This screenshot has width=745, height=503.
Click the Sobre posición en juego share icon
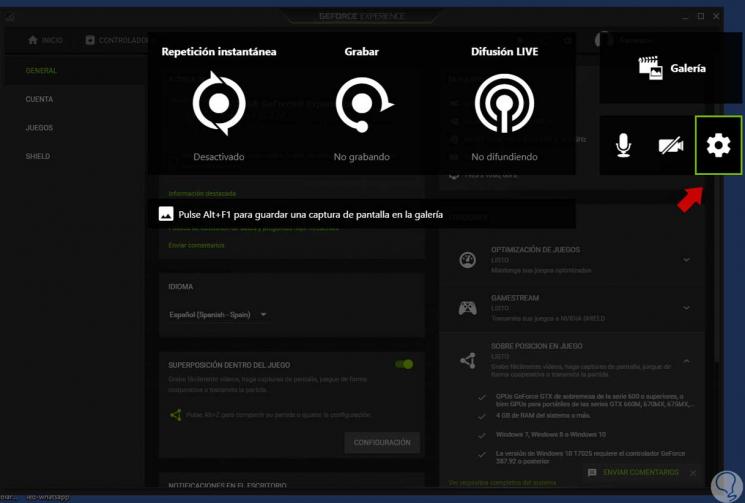pyautogui.click(x=468, y=361)
